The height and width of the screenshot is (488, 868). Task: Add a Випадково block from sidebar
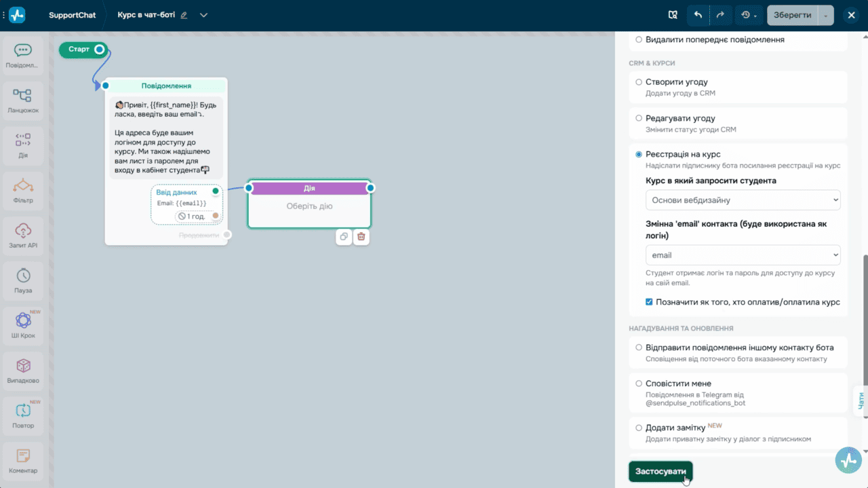[x=23, y=371]
